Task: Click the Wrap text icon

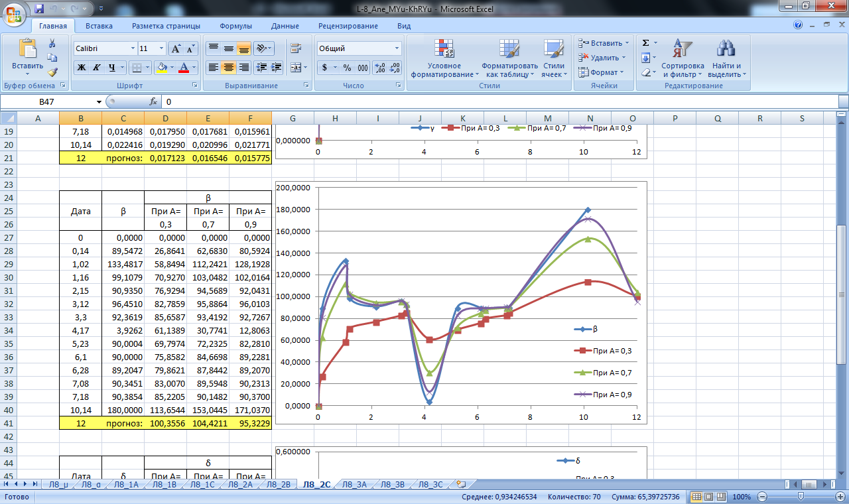Action: point(295,48)
